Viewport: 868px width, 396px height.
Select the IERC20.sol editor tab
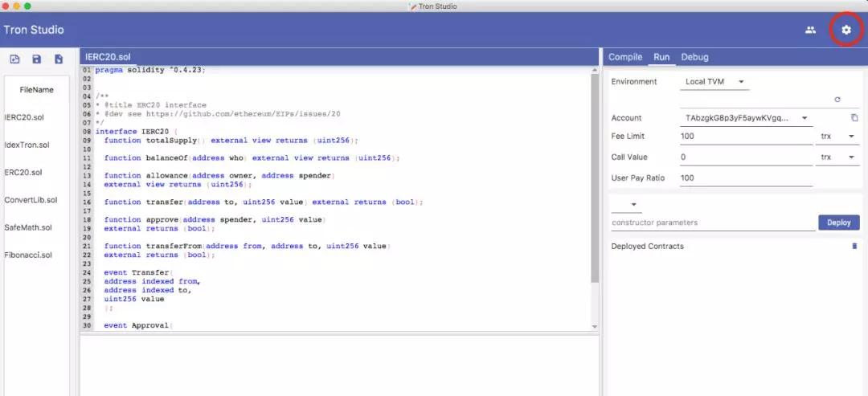(x=108, y=57)
